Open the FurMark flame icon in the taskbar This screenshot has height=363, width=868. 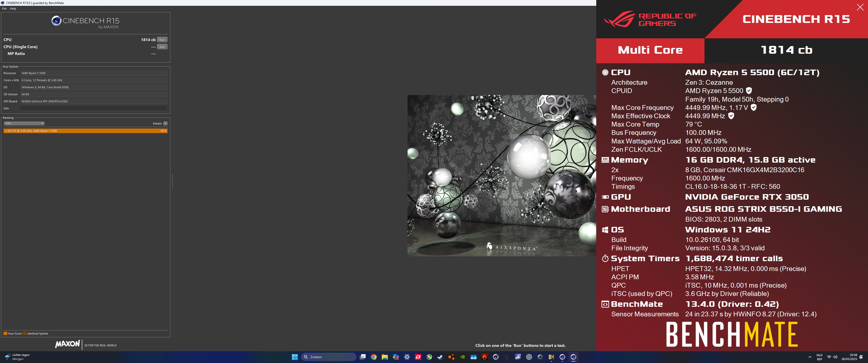484,357
